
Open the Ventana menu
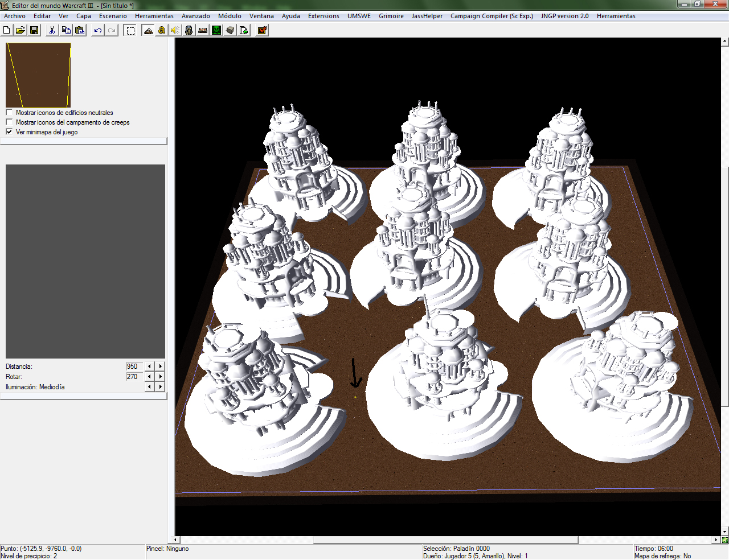coord(261,16)
